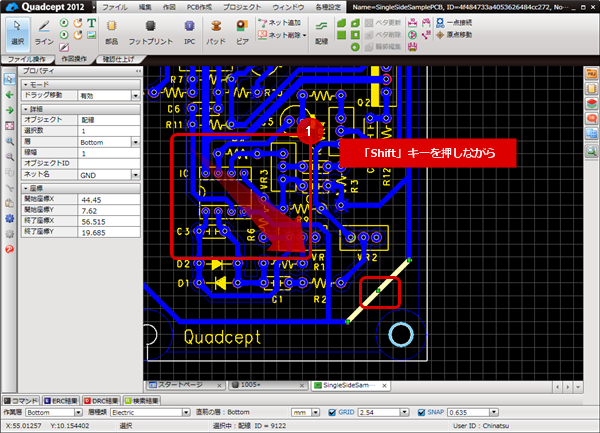
Task: Select the 選択 arrow tool in ribbon
Action: point(17,33)
